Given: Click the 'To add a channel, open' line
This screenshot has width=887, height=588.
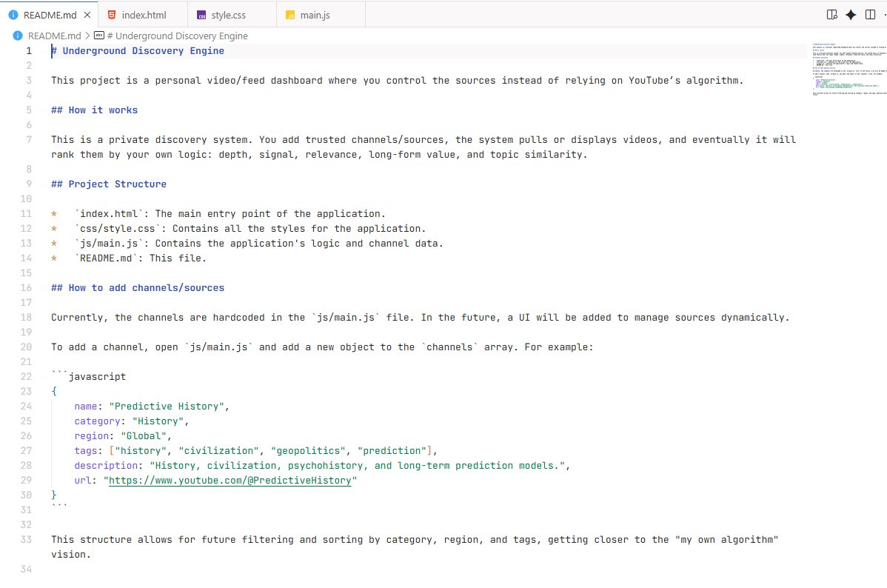Looking at the screenshot, I should 322,347.
